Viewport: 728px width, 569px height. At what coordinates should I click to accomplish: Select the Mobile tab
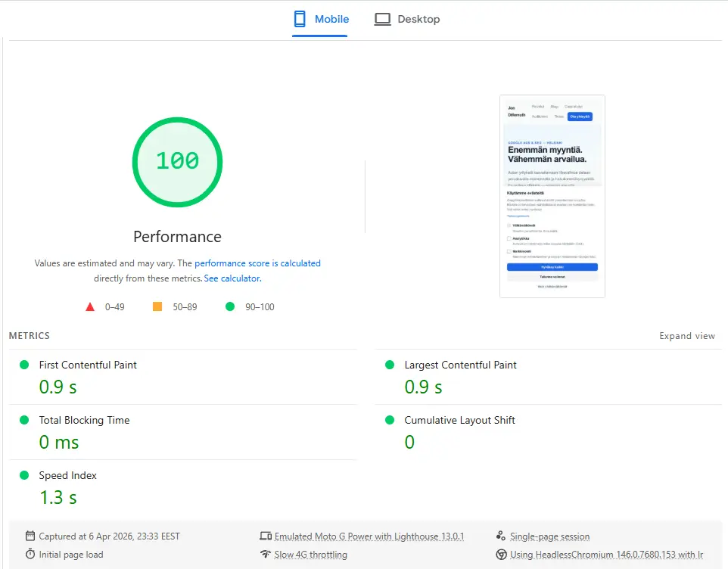pos(321,20)
